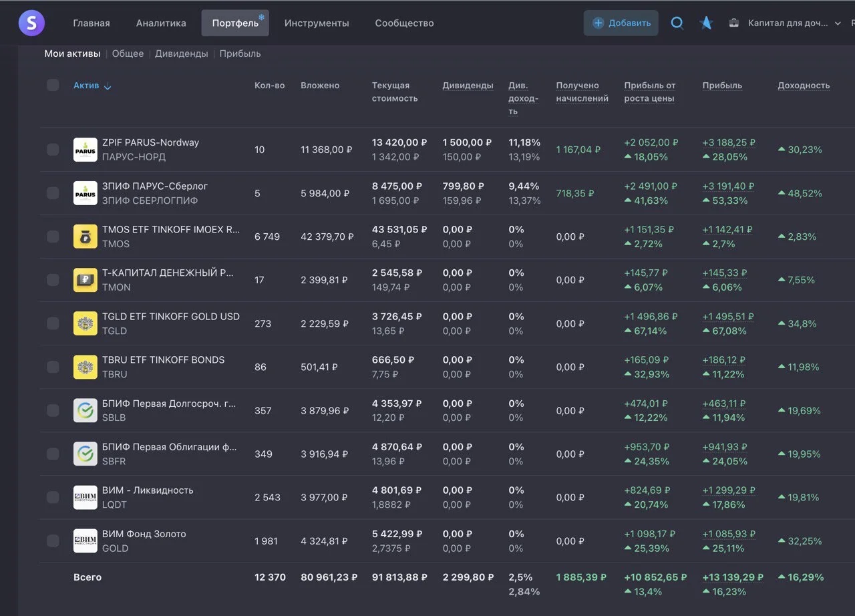The width and height of the screenshot is (855, 616).
Task: Click the purple S app logo
Action: (31, 23)
